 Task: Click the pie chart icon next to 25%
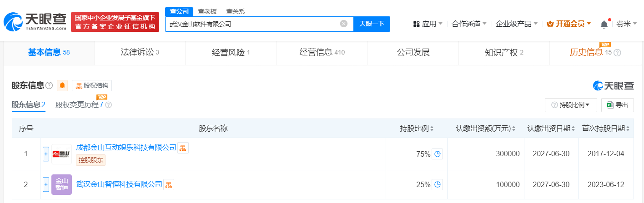coord(437,184)
